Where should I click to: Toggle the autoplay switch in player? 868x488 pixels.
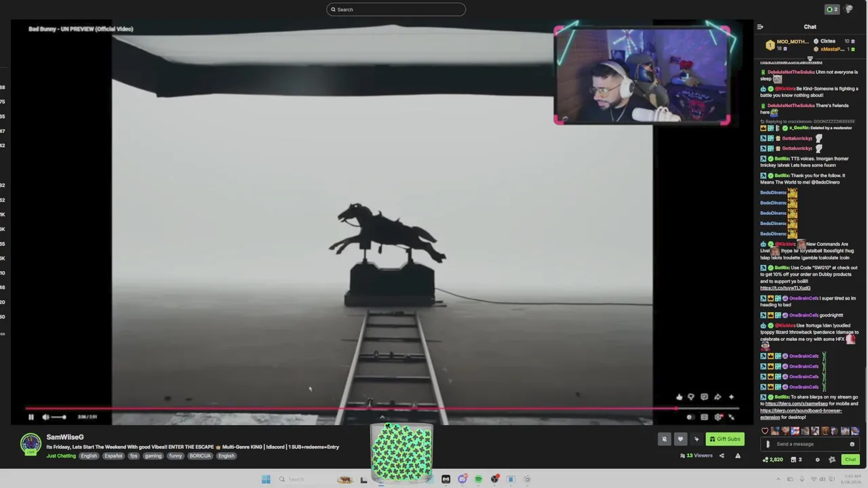tap(690, 417)
